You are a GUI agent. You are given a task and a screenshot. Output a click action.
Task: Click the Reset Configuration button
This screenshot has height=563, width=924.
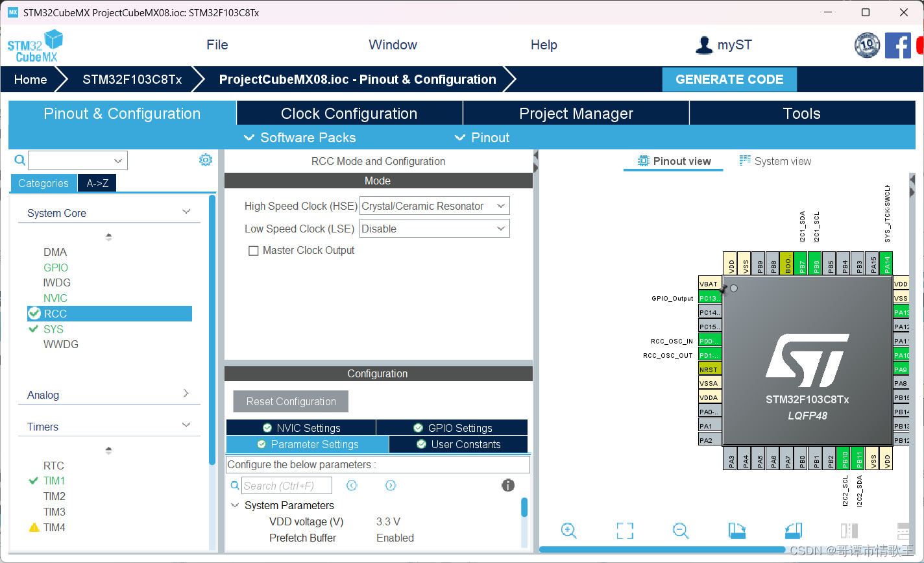pyautogui.click(x=291, y=401)
